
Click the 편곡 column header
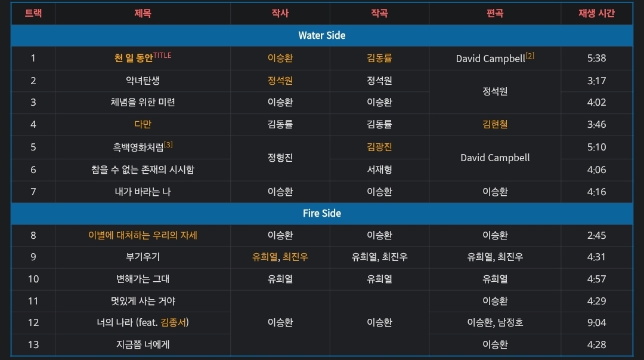pos(495,13)
